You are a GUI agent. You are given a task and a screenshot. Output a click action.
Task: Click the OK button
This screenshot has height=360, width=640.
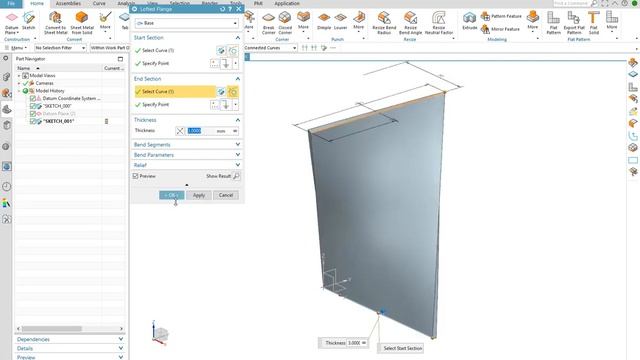tap(171, 195)
